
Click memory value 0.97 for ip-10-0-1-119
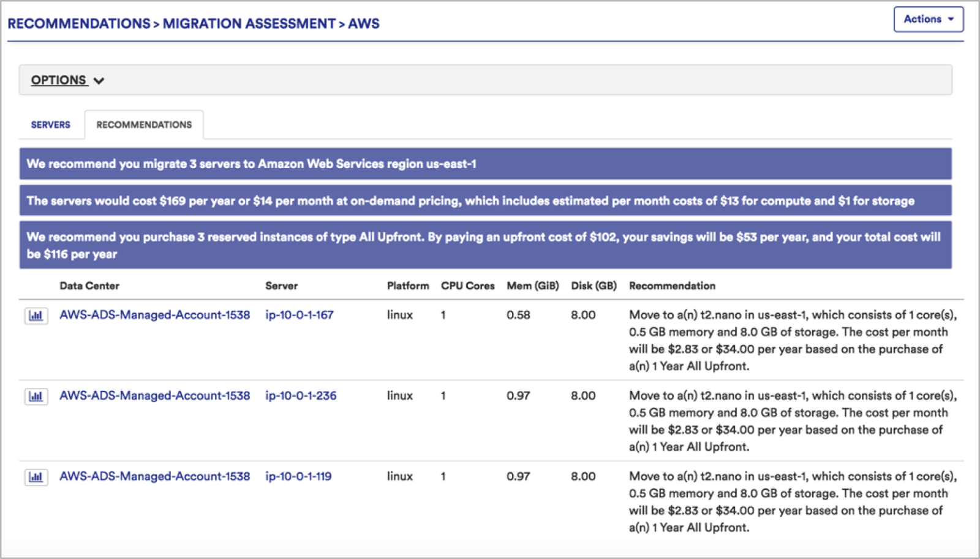click(518, 476)
